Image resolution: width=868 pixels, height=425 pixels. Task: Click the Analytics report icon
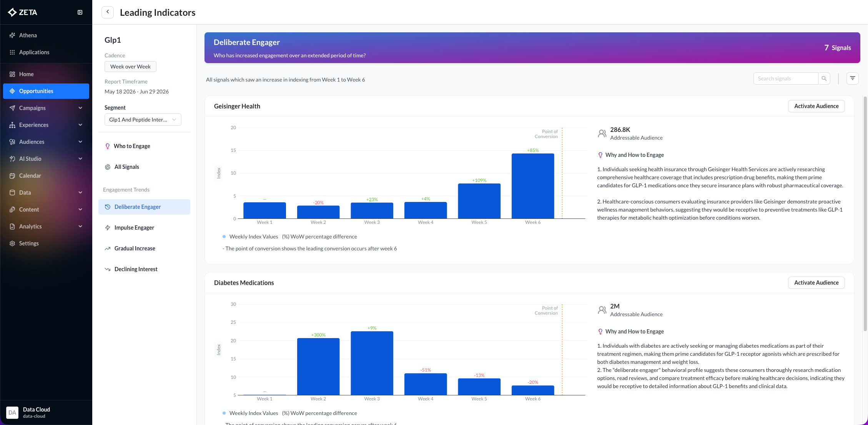(12, 227)
